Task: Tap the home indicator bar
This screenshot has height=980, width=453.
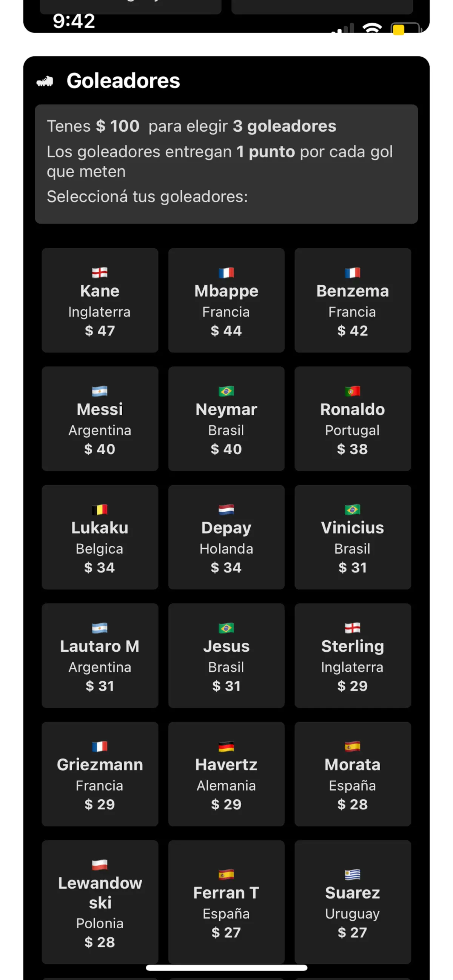Action: pos(226,968)
